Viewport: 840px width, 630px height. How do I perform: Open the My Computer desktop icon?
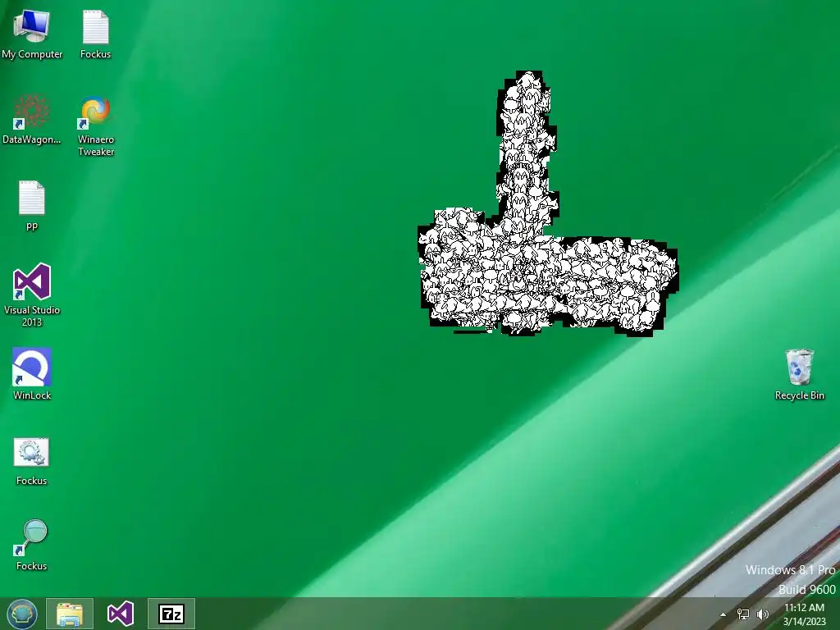[x=32, y=34]
